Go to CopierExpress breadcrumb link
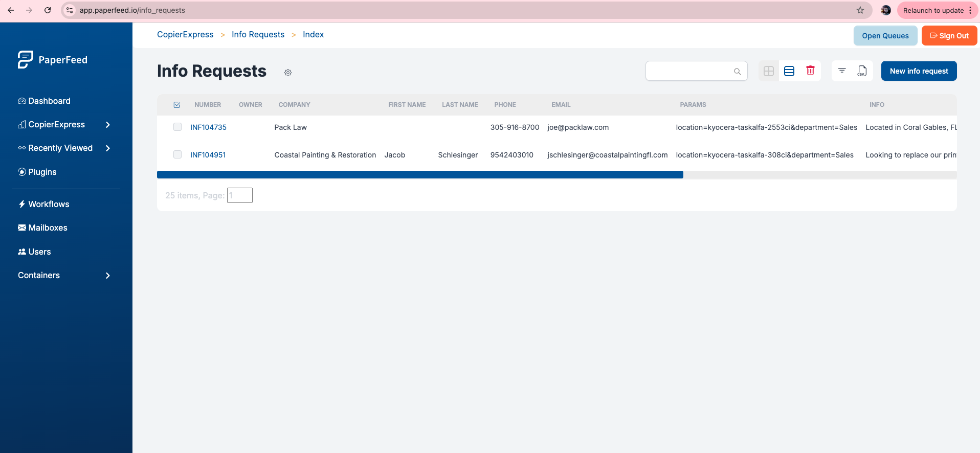This screenshot has width=980, height=453. 185,34
